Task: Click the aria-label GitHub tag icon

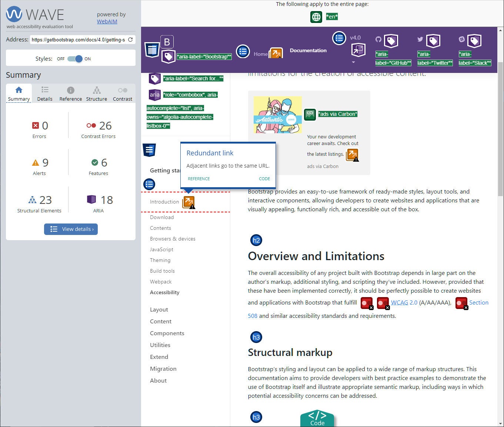Action: 391,41
